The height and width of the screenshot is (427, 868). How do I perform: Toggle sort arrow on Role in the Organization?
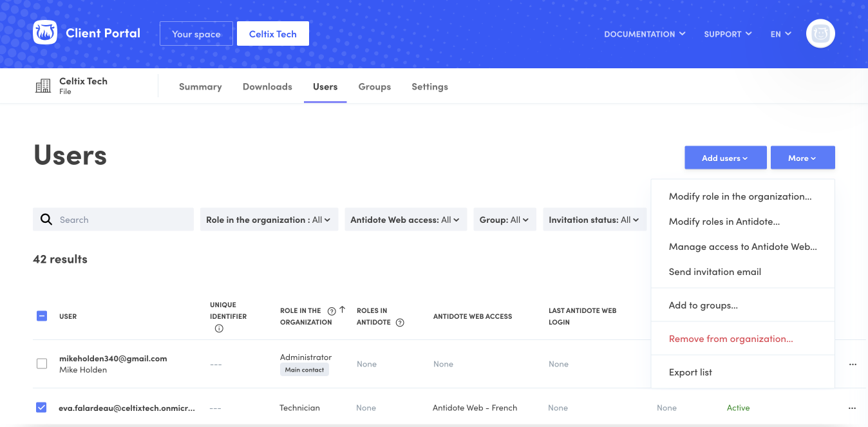(343, 310)
